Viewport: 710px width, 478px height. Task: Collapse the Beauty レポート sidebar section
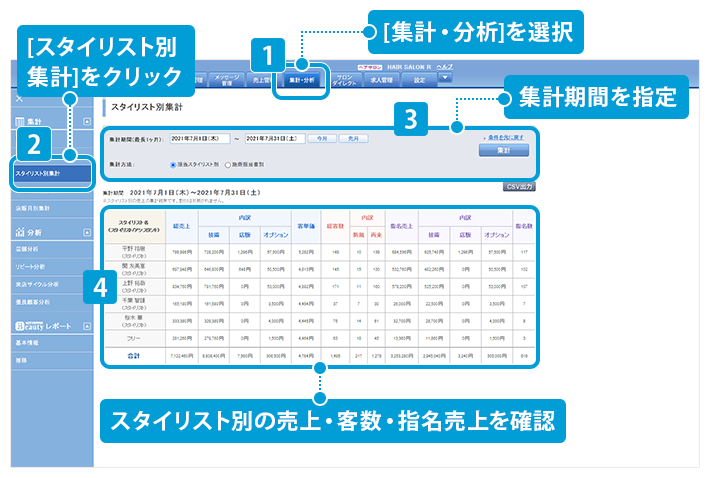click(x=86, y=326)
